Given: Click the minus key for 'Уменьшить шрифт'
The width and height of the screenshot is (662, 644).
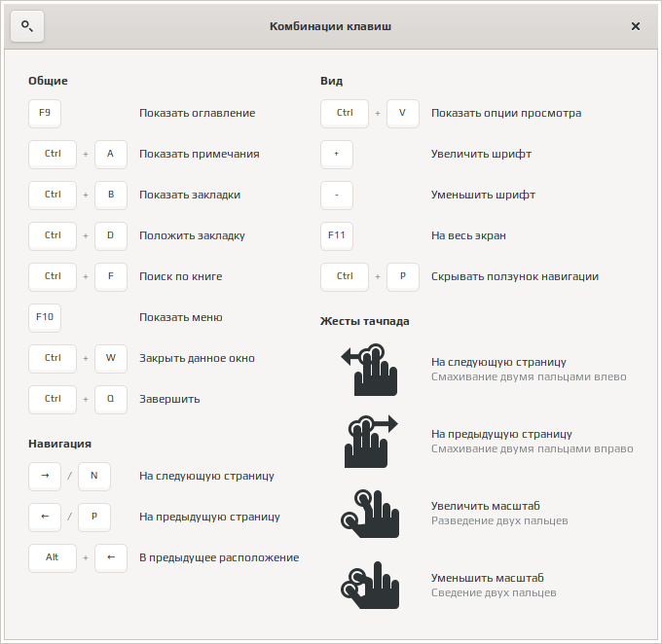Looking at the screenshot, I should point(337,195).
